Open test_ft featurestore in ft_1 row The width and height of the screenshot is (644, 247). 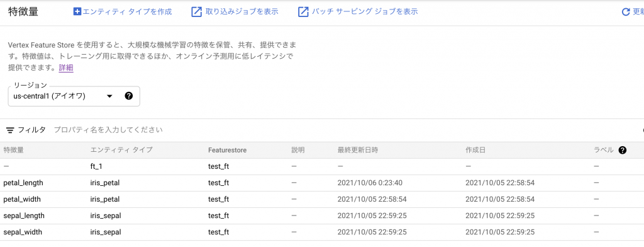pyautogui.click(x=218, y=166)
